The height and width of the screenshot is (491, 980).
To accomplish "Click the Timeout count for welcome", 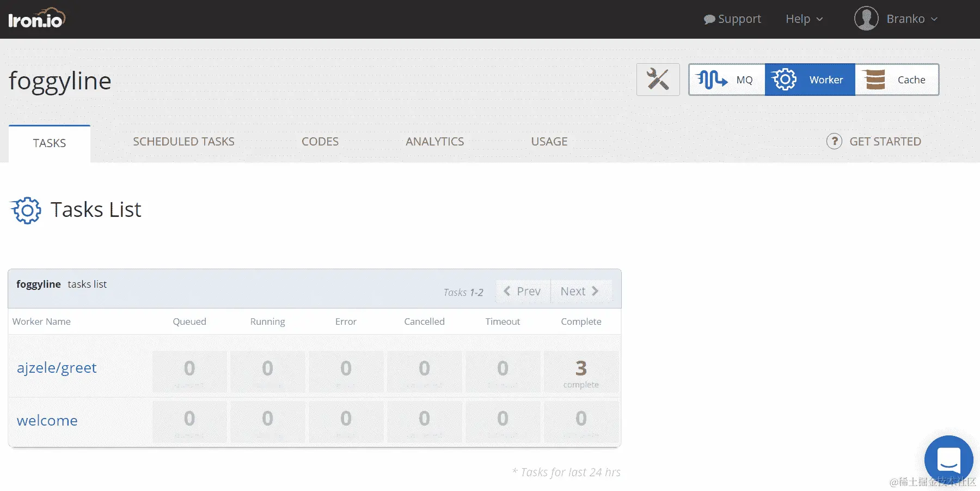I will tap(503, 422).
